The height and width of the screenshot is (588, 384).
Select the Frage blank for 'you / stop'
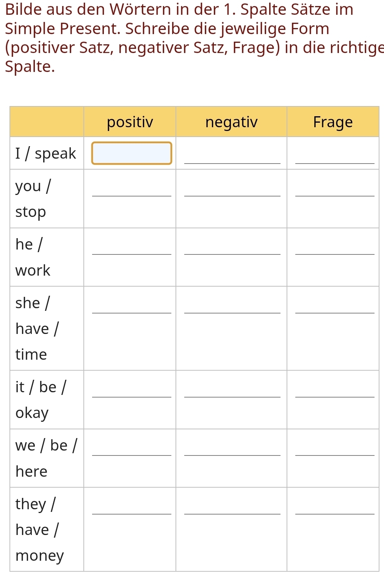coord(335,186)
